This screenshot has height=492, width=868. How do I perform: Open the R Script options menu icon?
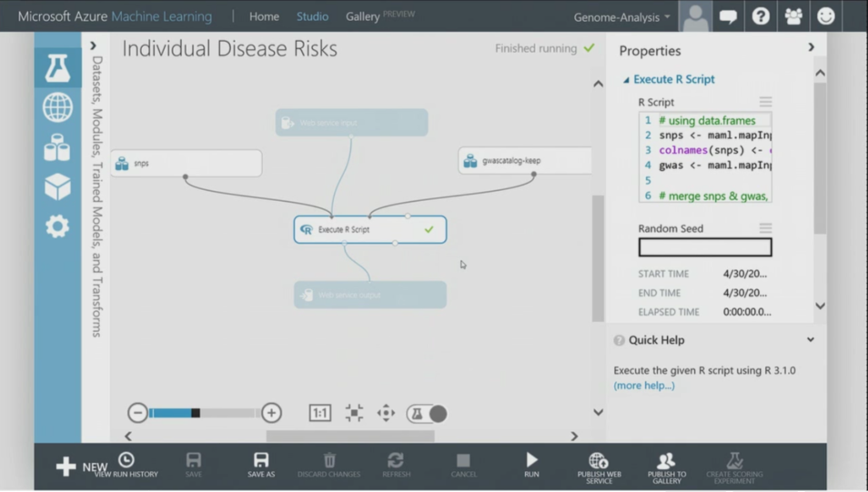[765, 102]
